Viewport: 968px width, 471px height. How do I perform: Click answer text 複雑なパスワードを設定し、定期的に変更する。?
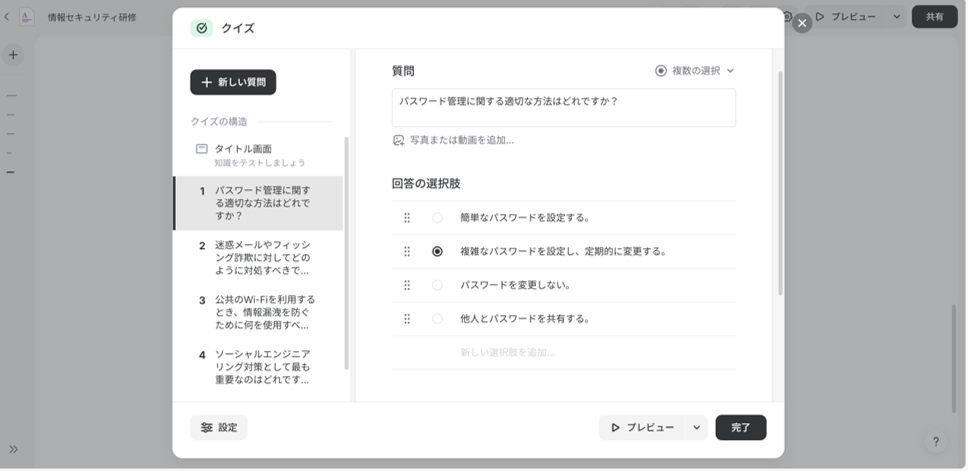[x=563, y=251]
